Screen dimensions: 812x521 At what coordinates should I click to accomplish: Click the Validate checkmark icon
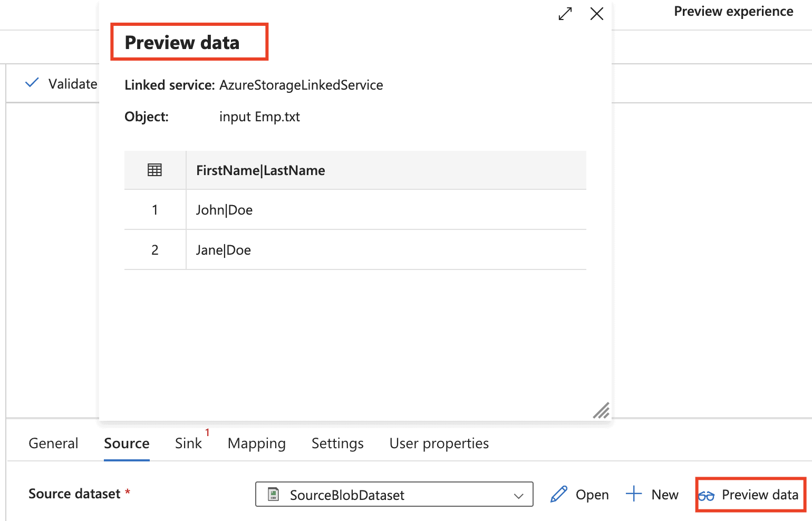pos(32,83)
